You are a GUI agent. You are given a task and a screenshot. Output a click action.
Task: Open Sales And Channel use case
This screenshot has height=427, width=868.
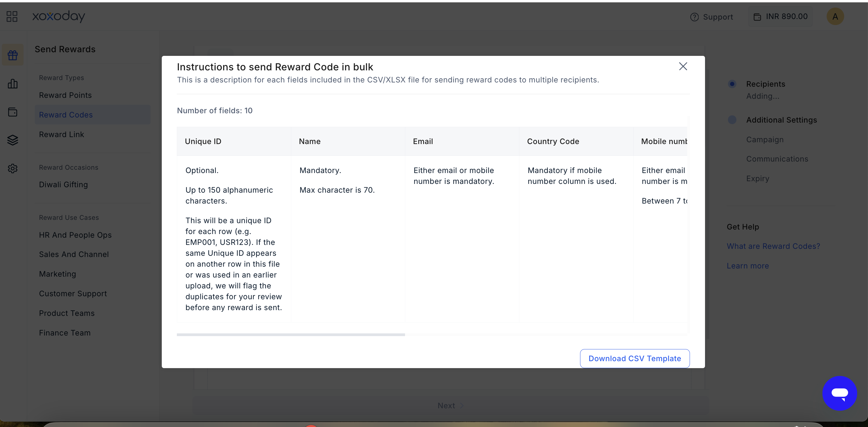[74, 255]
